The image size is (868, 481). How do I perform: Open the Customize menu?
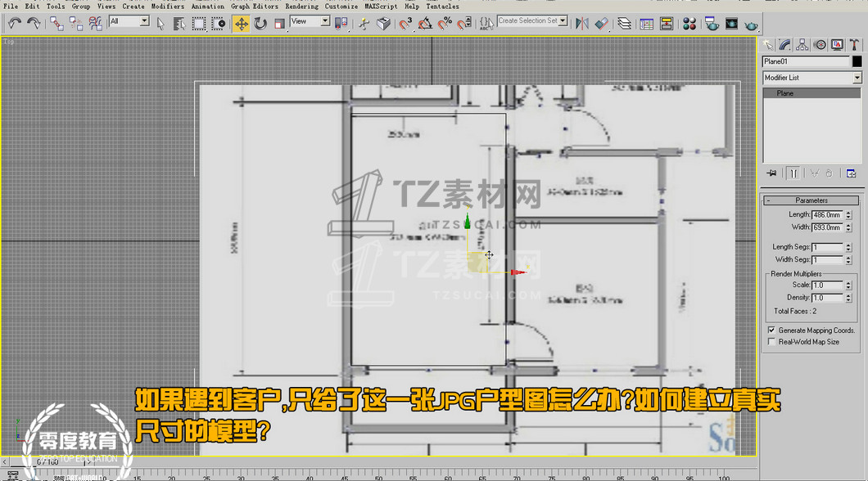point(341,6)
